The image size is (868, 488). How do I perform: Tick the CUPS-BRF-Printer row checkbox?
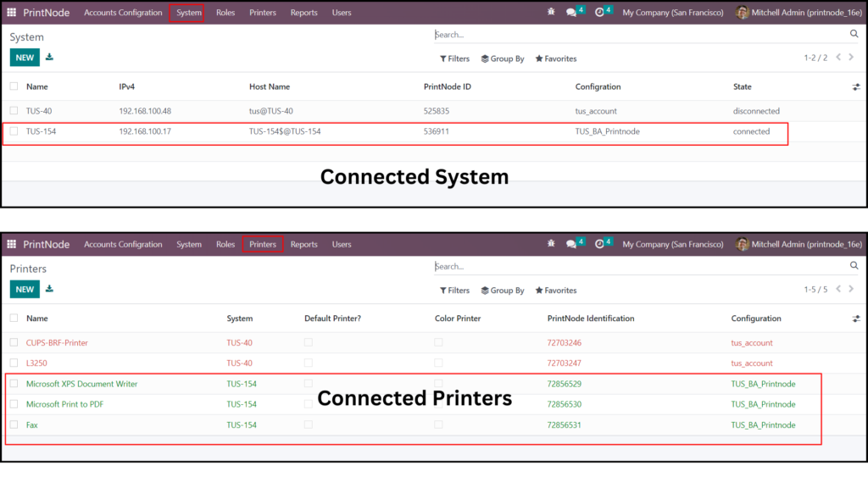pyautogui.click(x=14, y=342)
